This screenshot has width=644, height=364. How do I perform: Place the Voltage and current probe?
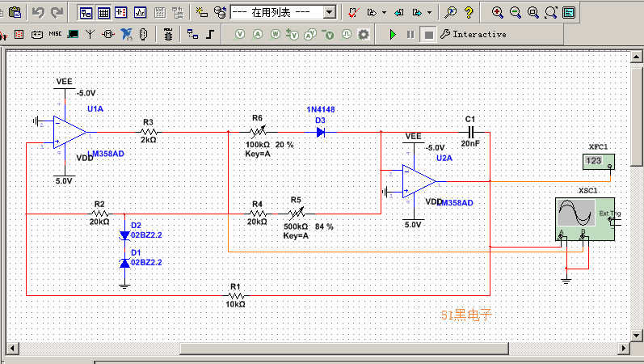pyautogui.click(x=310, y=35)
